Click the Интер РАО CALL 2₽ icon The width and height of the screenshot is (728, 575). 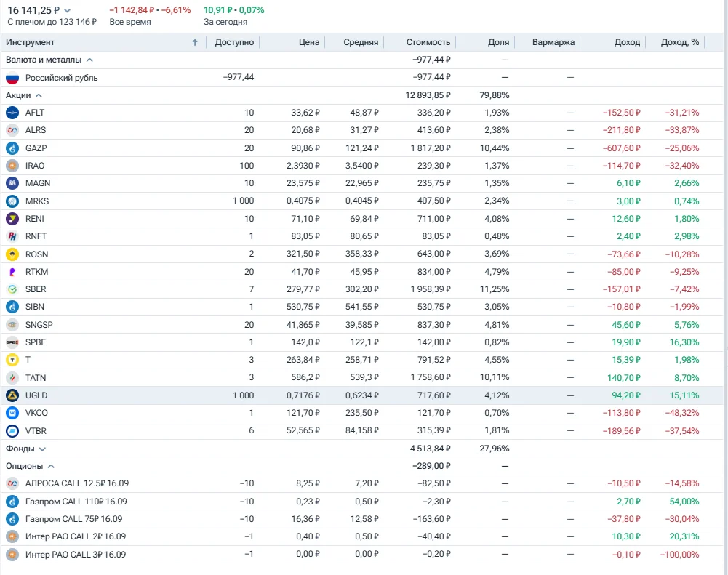click(x=12, y=536)
